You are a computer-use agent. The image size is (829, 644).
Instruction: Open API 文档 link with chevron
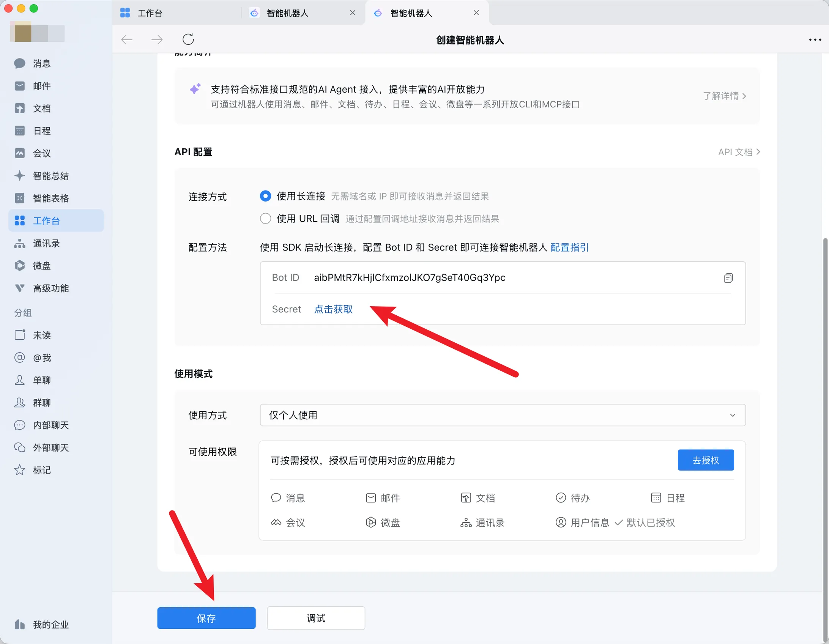739,152
